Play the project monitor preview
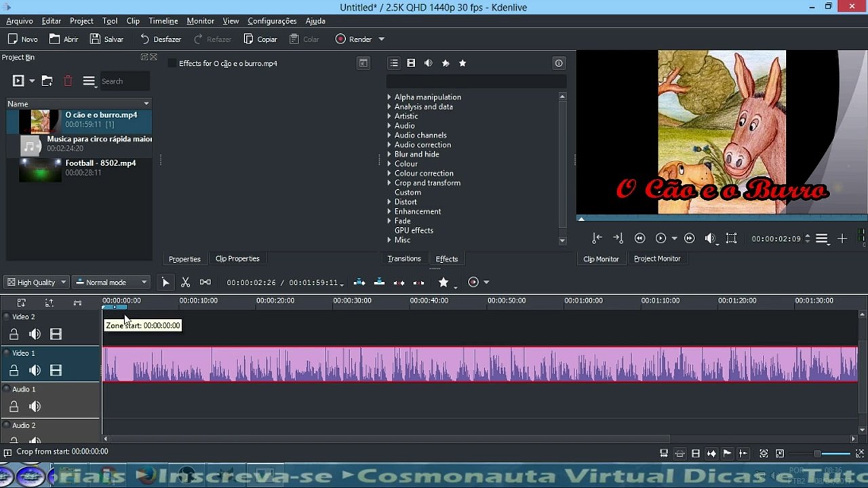 tap(660, 238)
